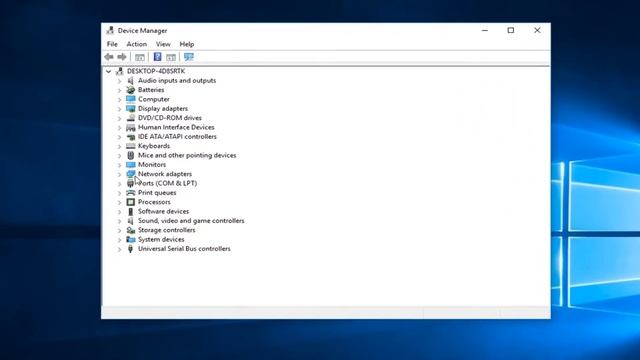This screenshot has width=640, height=360.
Task: Collapse the DESKTOP-4D8SRTK root node
Action: [109, 71]
